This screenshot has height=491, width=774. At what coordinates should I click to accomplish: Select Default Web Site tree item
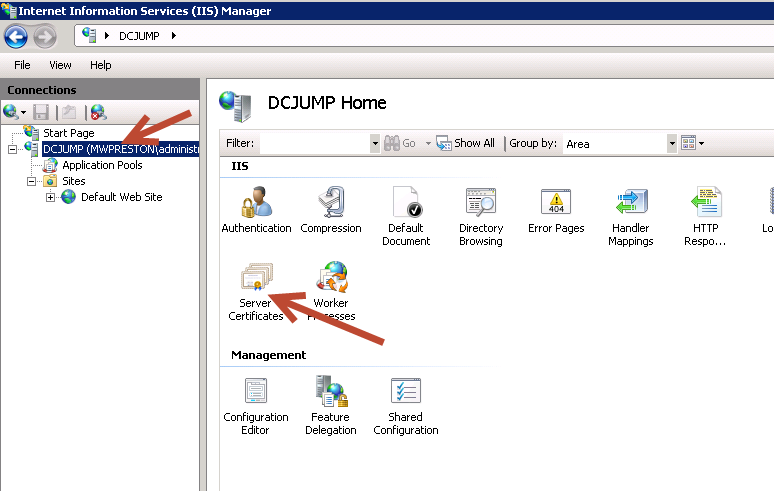[x=121, y=197]
